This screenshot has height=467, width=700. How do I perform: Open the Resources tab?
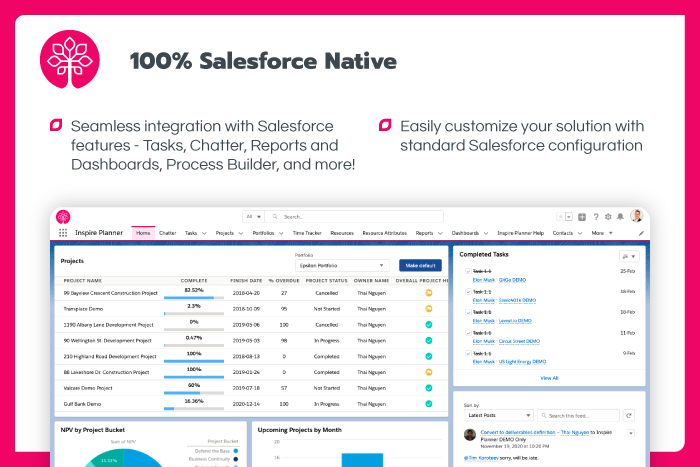click(x=342, y=233)
